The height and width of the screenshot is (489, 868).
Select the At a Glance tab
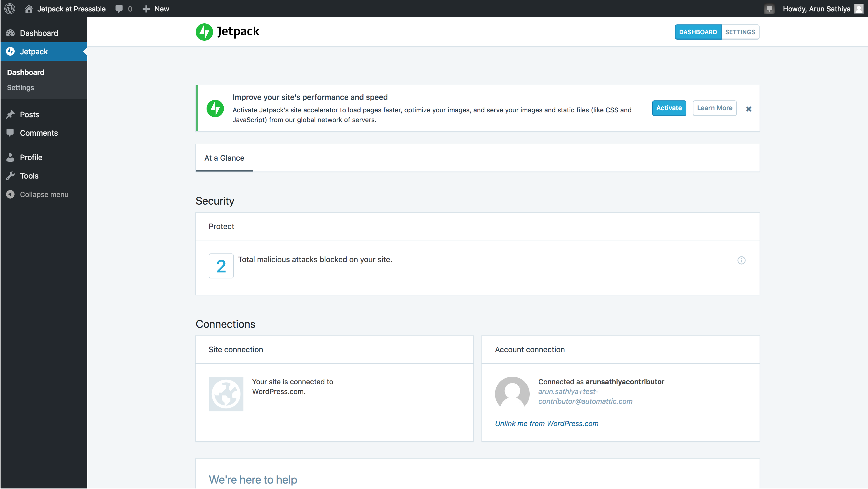click(x=224, y=158)
